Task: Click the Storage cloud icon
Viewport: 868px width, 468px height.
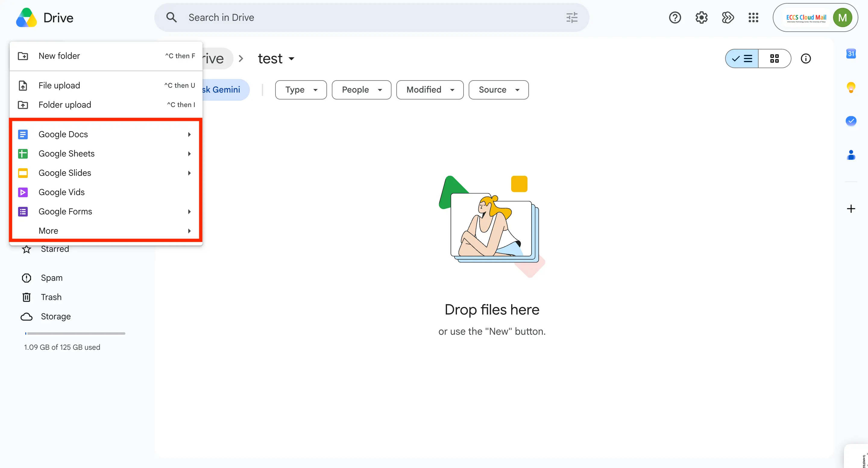Action: point(26,317)
